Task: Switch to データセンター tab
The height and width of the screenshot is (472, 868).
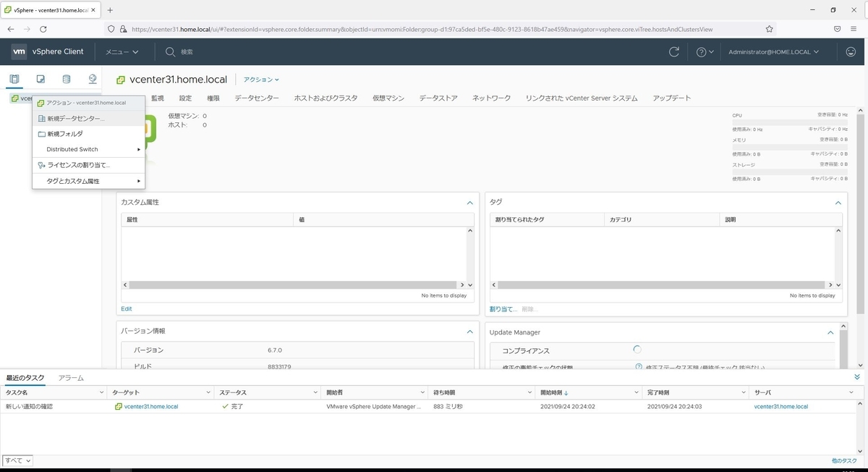Action: pos(257,98)
